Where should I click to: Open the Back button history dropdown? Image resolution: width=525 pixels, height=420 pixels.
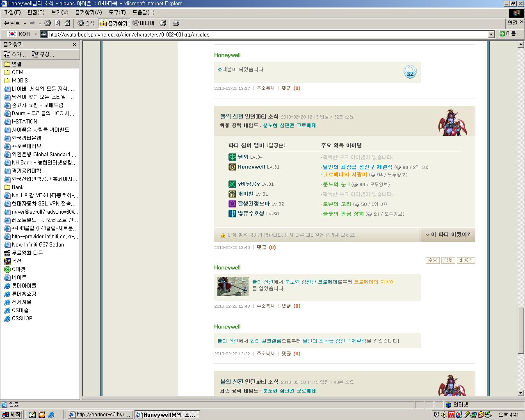[x=25, y=23]
